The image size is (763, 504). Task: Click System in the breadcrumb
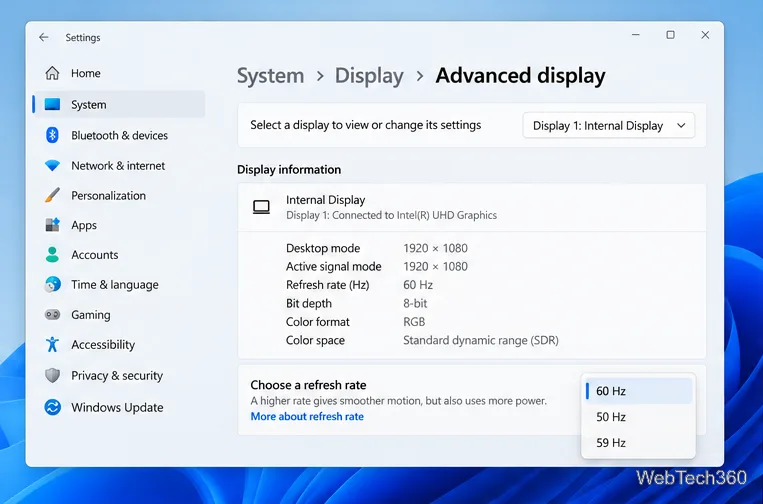click(x=271, y=76)
